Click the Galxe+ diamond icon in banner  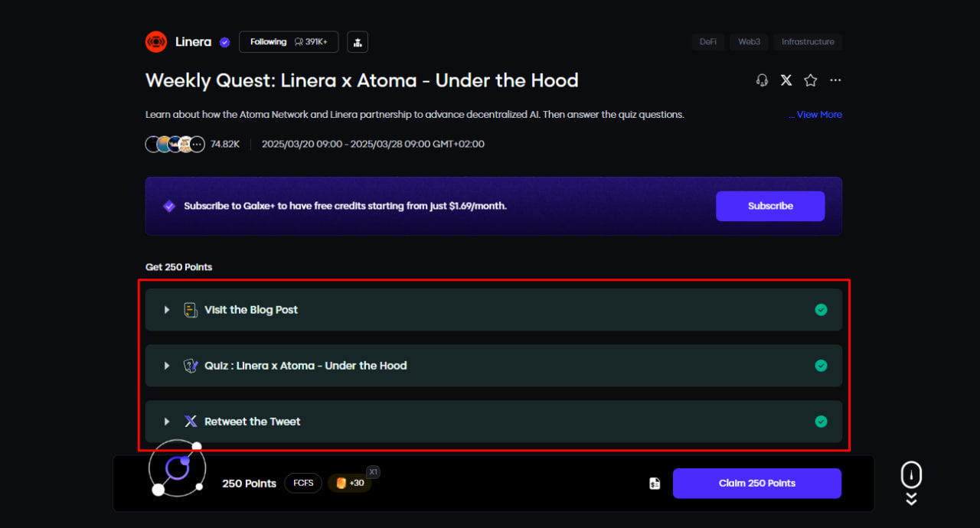coord(169,206)
